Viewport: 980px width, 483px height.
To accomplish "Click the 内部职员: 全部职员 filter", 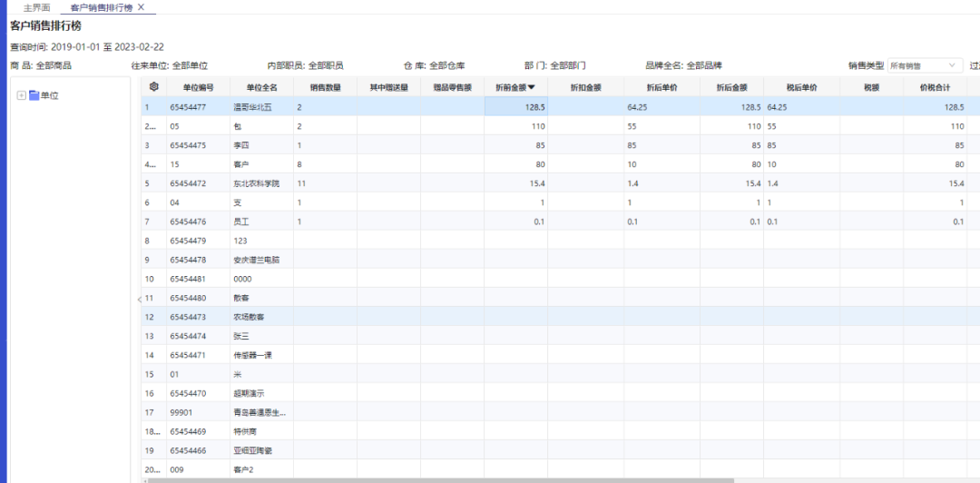I will tap(305, 65).
